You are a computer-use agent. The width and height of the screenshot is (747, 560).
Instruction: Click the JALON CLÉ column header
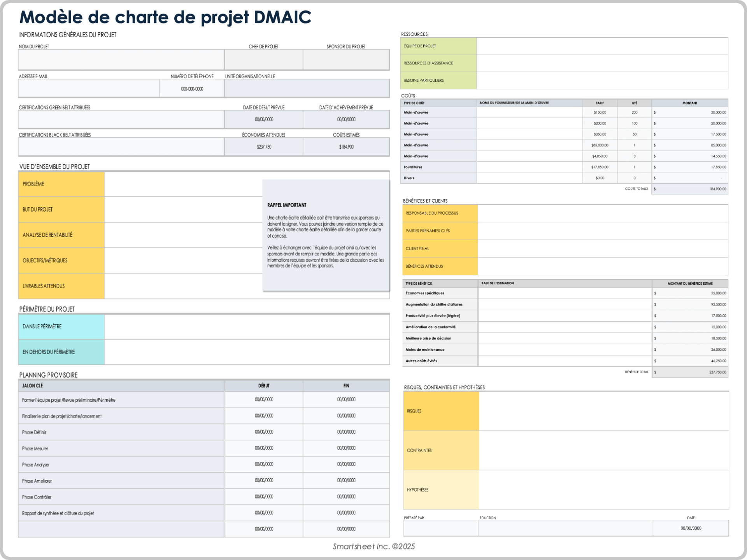coord(121,386)
